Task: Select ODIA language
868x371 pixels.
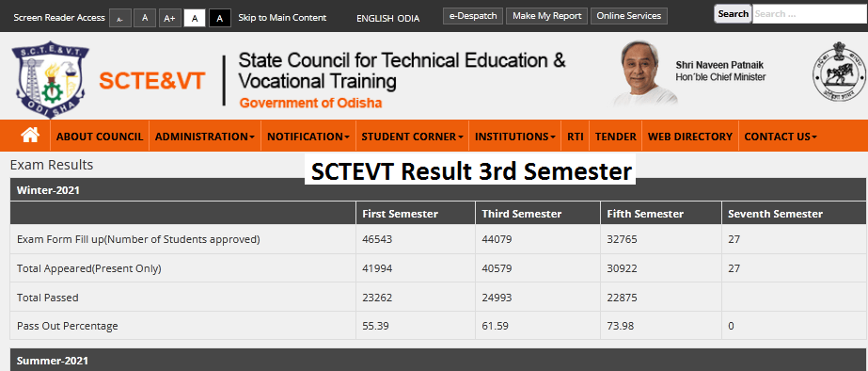Action: (408, 18)
